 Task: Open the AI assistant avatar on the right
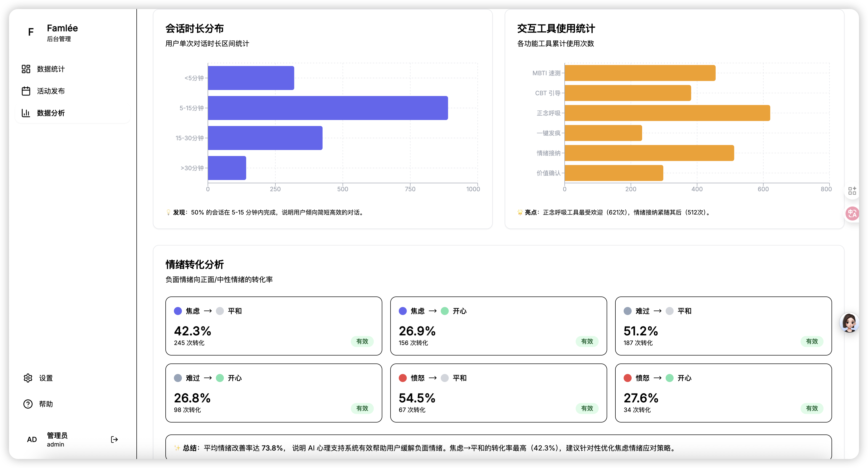point(850,323)
